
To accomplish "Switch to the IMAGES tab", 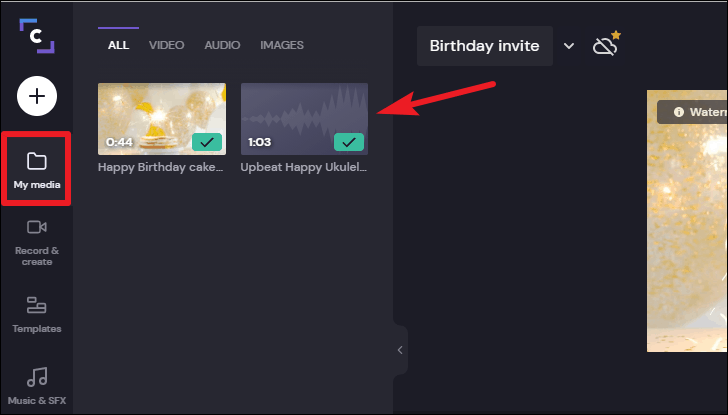I will [282, 45].
